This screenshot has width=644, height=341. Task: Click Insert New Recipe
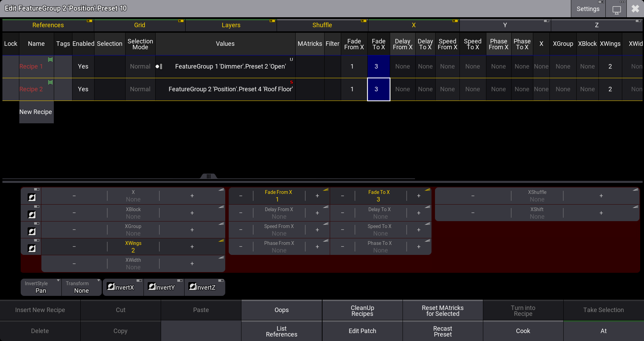click(x=40, y=310)
